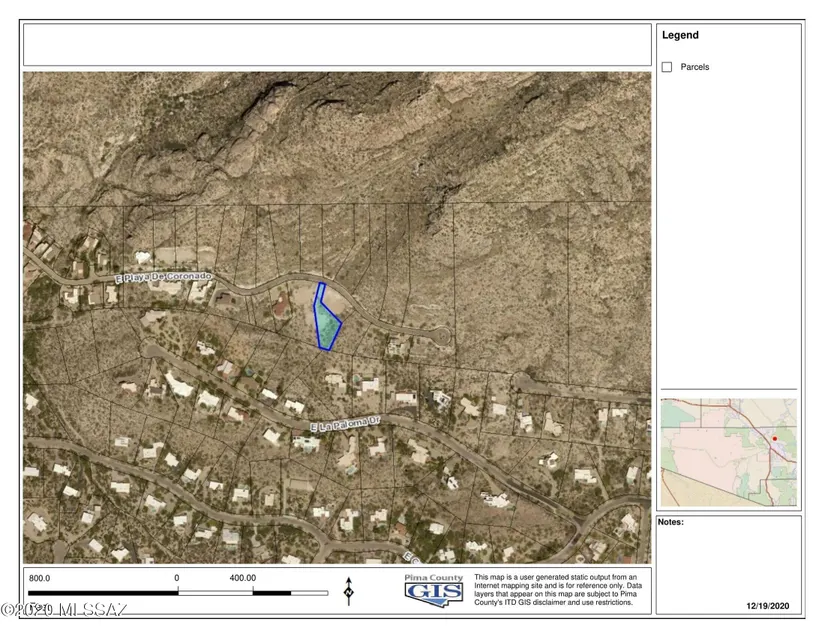Click the 400.00 scale bar label
Viewport: 825px width, 638px height.
tap(243, 578)
